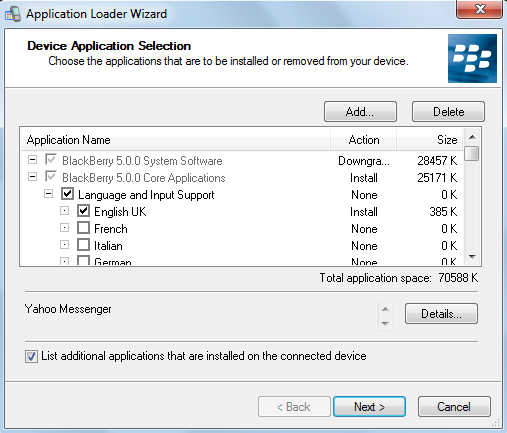
Task: Click tree marker beside German
Action: (64, 261)
